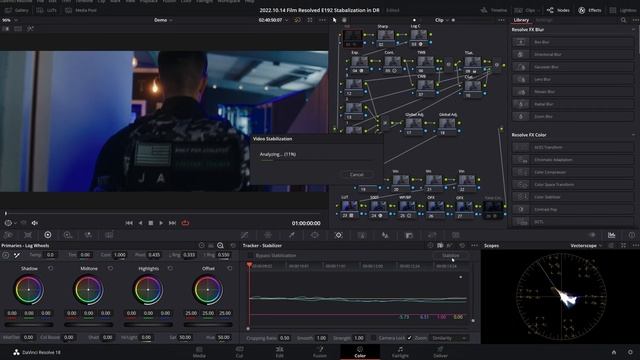Open the Tracker palette icon
Image resolution: width=640 pixels, height=360 pixels.
338,235
